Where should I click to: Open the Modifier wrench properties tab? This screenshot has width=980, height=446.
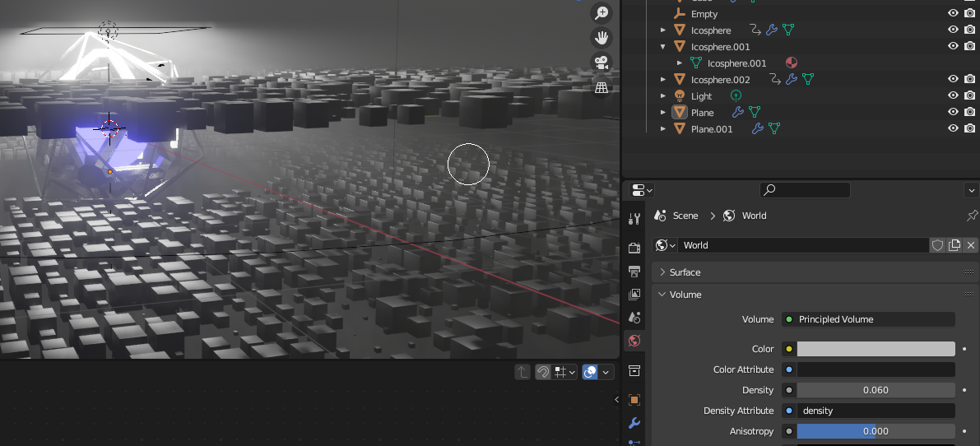pos(634,423)
